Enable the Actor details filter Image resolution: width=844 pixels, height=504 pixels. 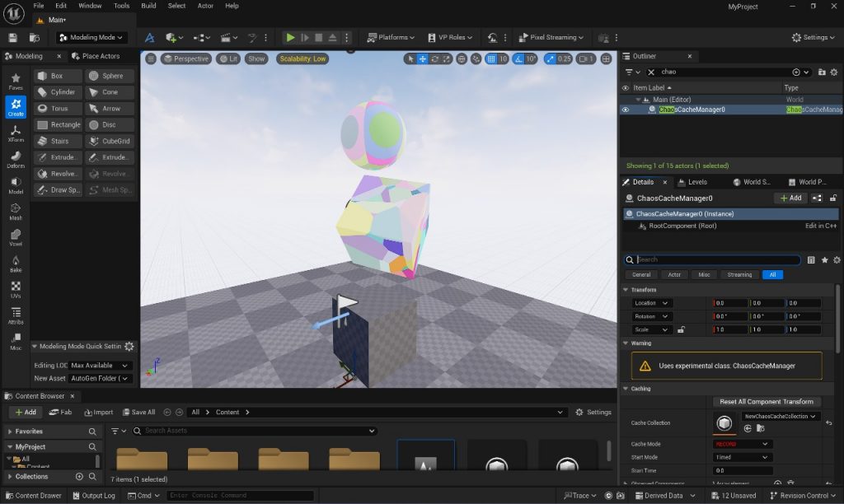[x=674, y=275]
